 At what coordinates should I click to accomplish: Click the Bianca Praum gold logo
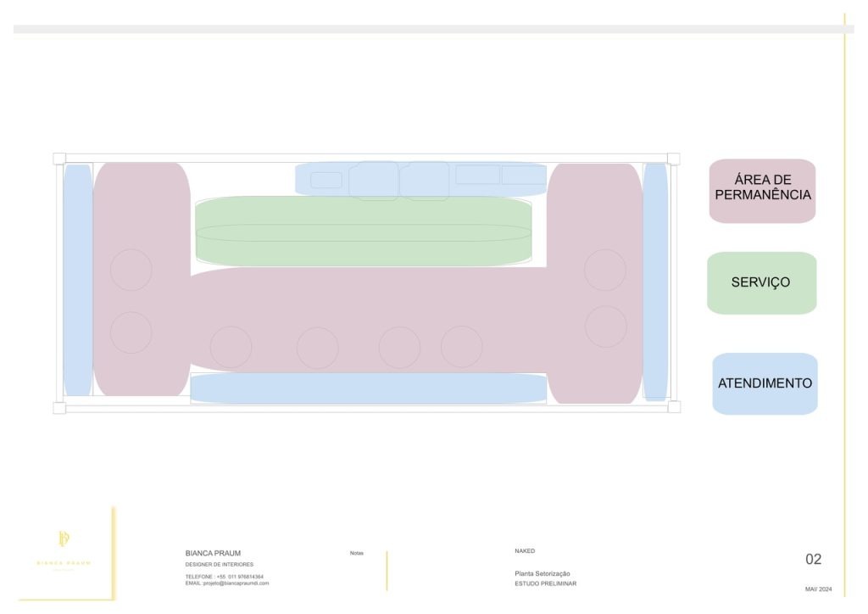pos(64,539)
